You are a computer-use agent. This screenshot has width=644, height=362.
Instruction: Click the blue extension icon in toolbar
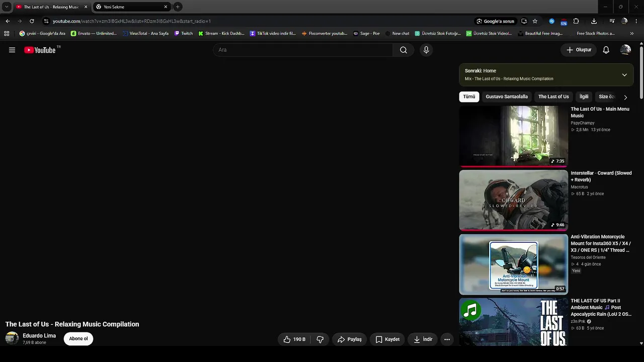(x=551, y=21)
